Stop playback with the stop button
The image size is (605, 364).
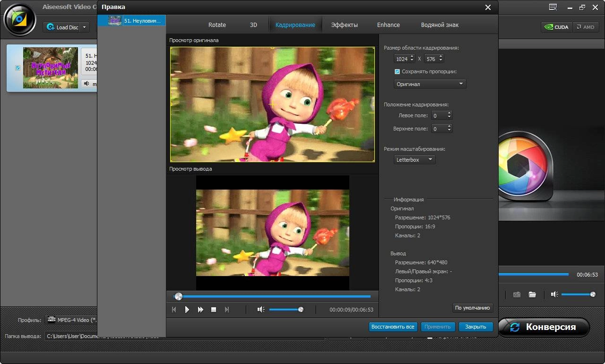point(214,310)
